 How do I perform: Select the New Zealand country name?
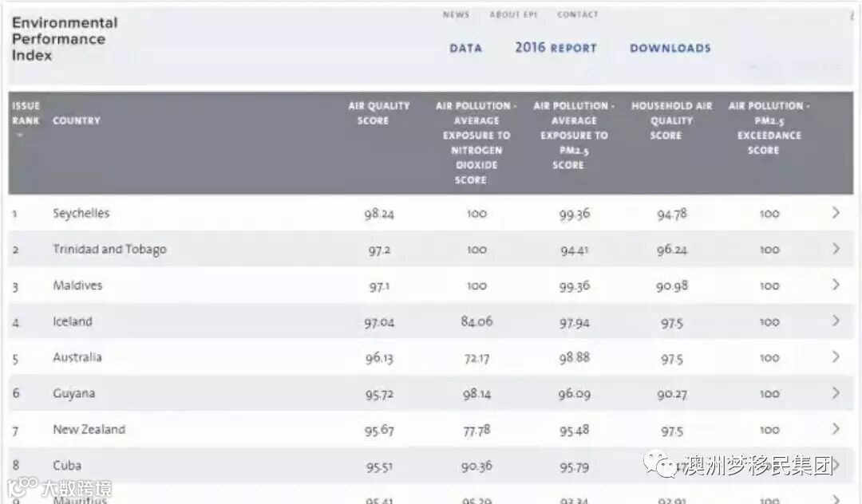89,429
